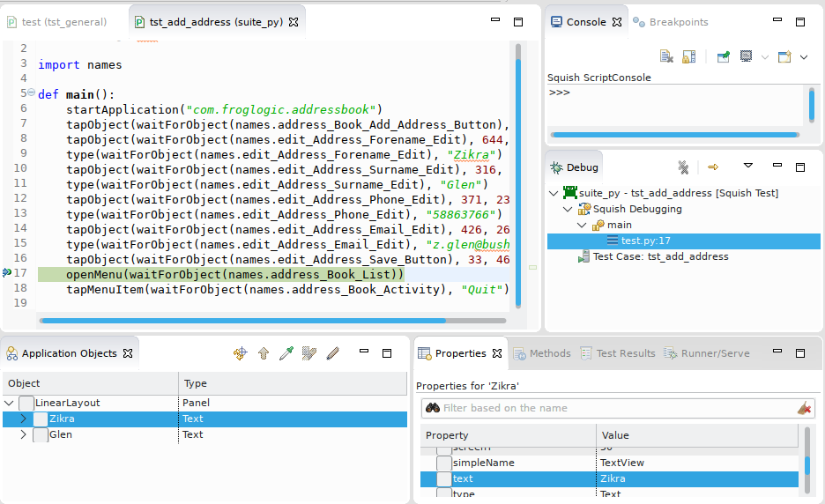Image resolution: width=825 pixels, height=504 pixels.
Task: Collapse the main thread node
Action: [582, 225]
